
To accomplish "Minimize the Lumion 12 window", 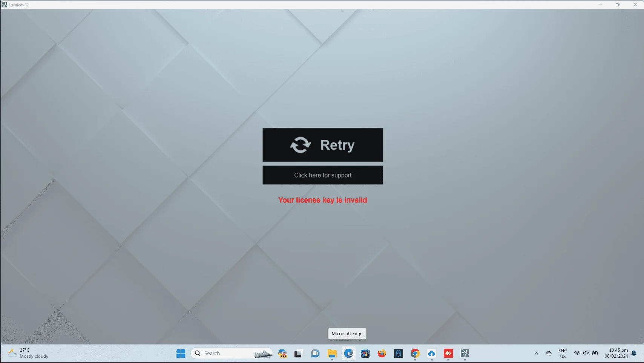I will [600, 5].
